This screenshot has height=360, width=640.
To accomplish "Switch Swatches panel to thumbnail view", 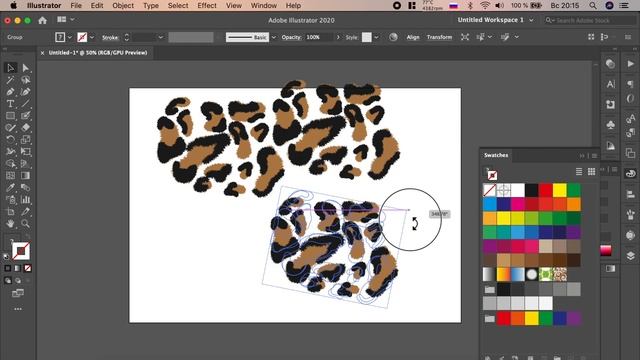I will (x=591, y=171).
